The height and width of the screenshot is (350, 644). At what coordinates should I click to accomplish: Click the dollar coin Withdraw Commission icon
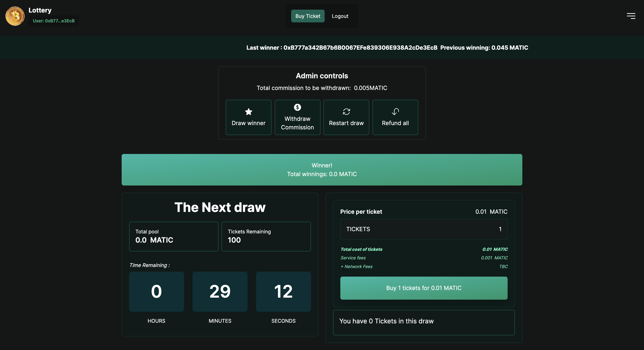tap(297, 107)
